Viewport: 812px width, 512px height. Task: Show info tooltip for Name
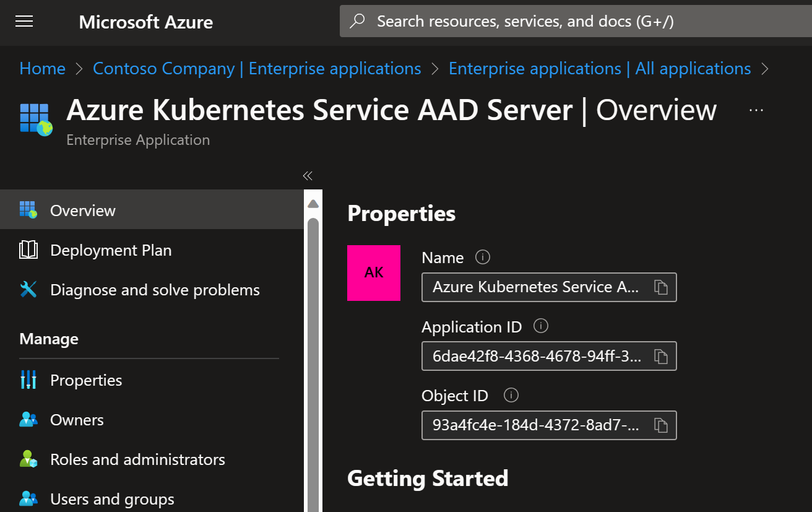click(x=483, y=257)
